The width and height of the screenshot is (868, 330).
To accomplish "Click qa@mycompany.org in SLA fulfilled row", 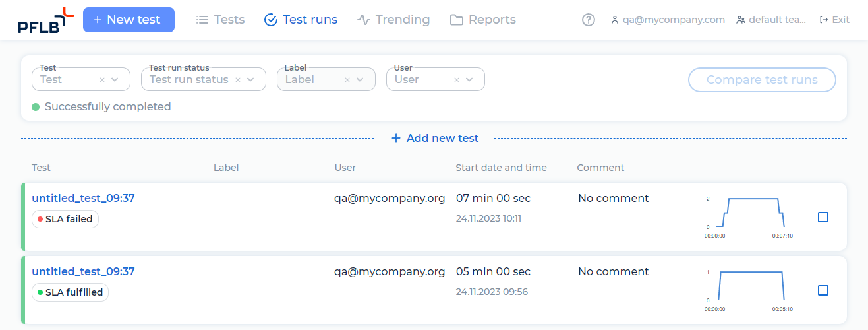I will [x=390, y=271].
